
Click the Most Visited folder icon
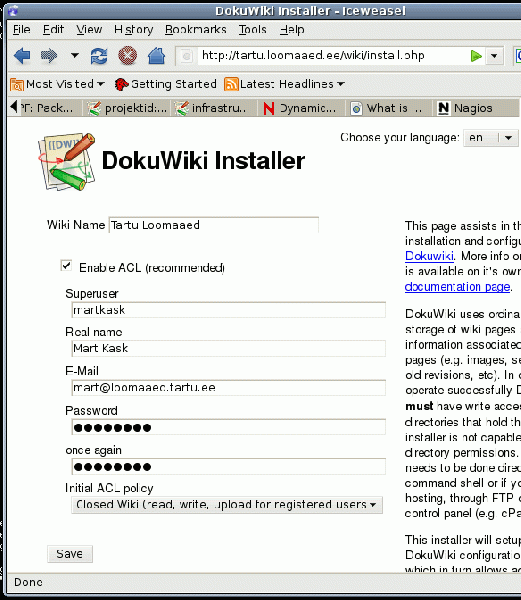click(x=17, y=85)
